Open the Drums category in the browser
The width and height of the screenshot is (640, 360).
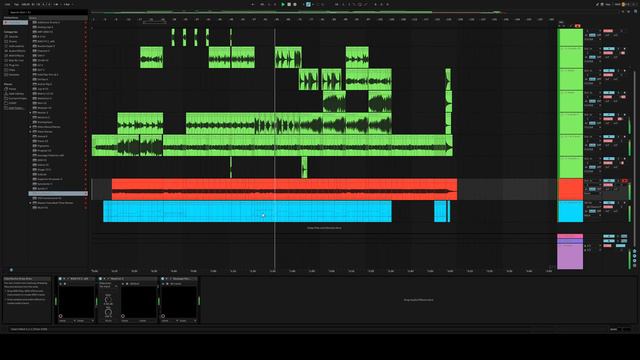point(13,41)
